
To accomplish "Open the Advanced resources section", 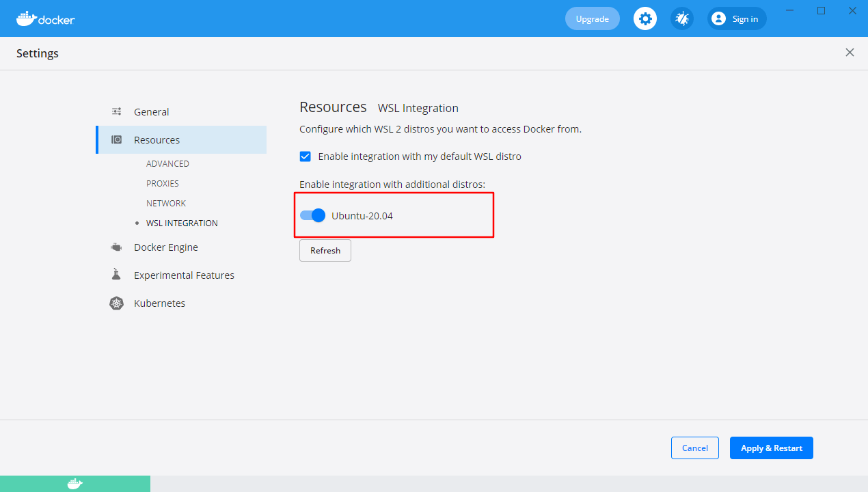I will coord(167,164).
